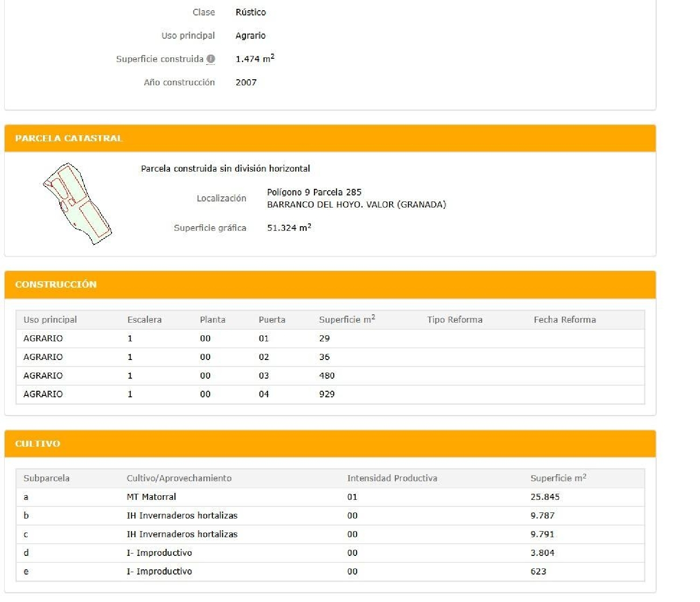The image size is (700, 602).
Task: Click the info icon beside Superficie construida
Action: point(211,59)
